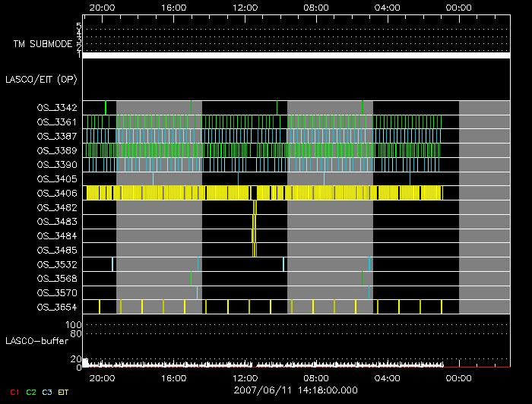This screenshot has height=404, width=532.
Task: Click the red C1 legend entry
Action: [14, 391]
